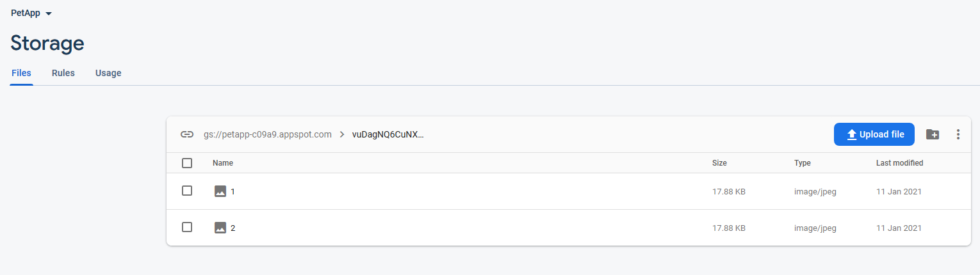Screen dimensions: 980x275
Task: Click the vuDagNQ6CuNX folder breadcrumb
Action: click(388, 134)
